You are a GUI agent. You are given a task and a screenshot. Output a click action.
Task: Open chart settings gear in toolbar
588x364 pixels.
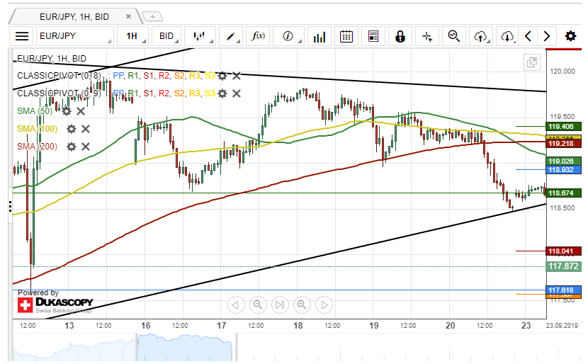click(570, 36)
